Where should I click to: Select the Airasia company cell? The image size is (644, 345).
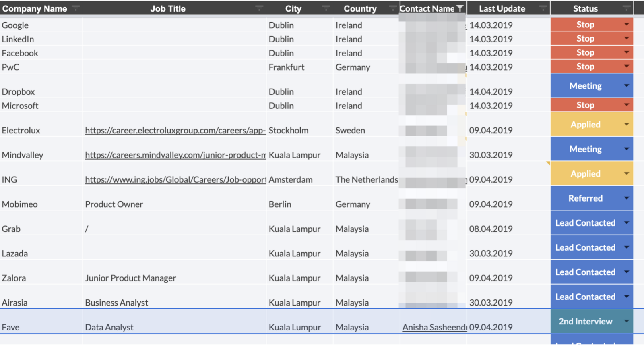coord(41,297)
